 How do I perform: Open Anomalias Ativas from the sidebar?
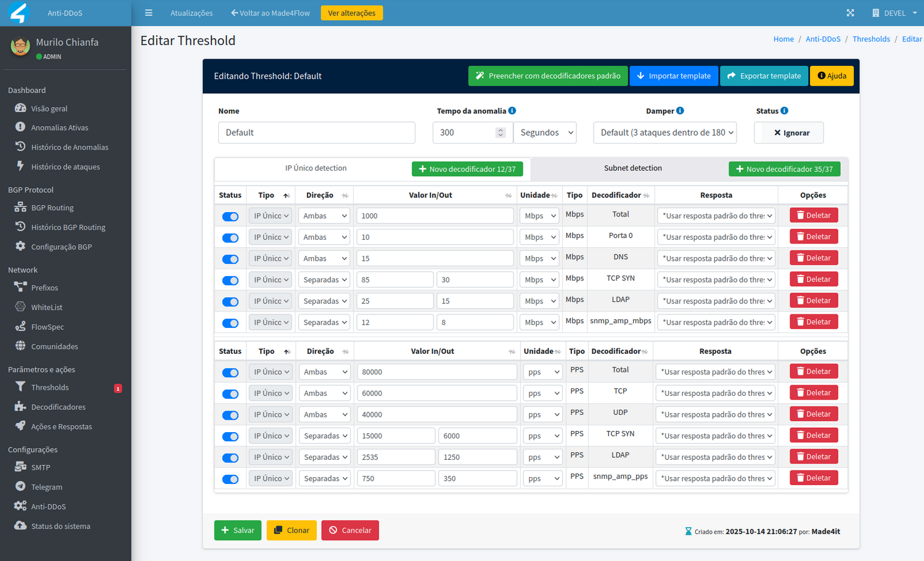[x=62, y=127]
